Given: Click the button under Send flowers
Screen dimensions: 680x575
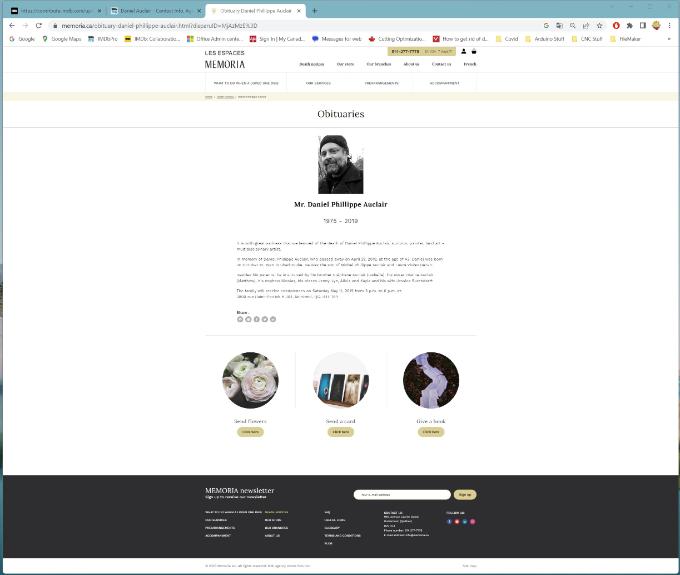Looking at the screenshot, I should click(250, 432).
